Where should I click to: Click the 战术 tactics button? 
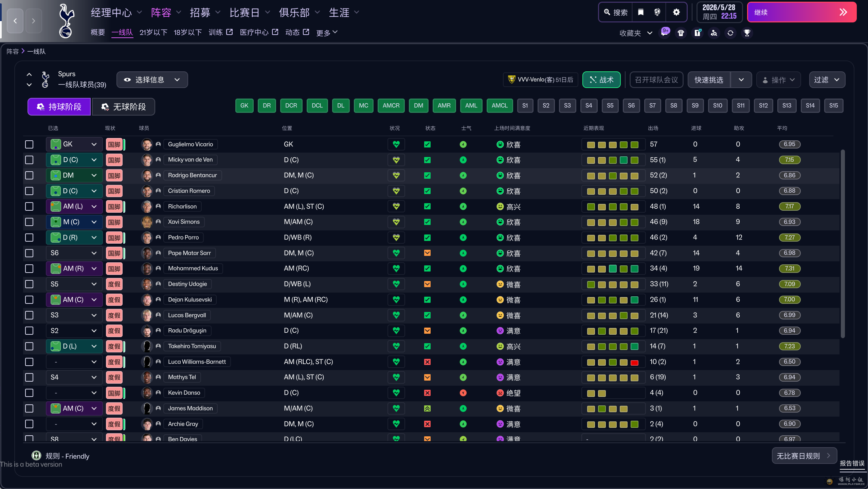(601, 80)
